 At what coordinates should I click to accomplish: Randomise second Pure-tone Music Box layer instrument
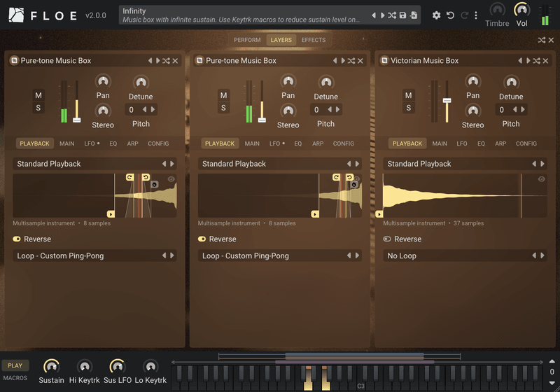point(351,61)
